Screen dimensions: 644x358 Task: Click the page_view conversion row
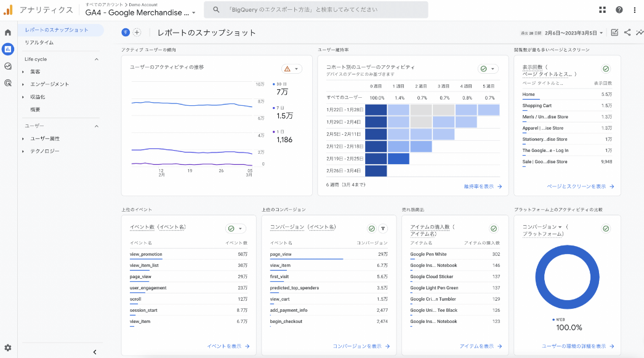(329, 255)
